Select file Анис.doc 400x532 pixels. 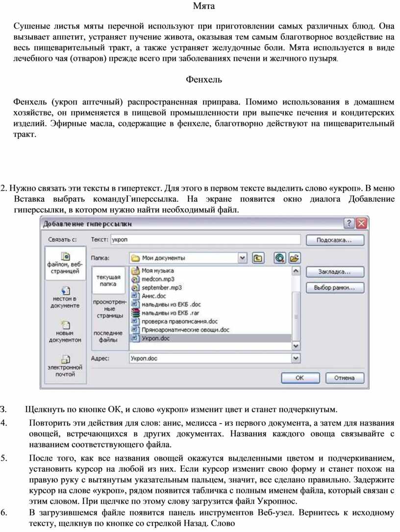click(x=149, y=296)
